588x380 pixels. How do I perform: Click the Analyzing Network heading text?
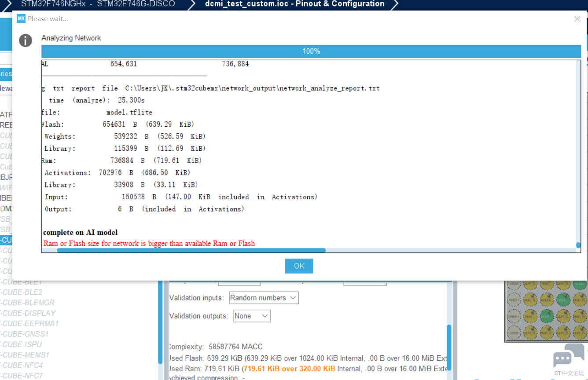coord(71,38)
